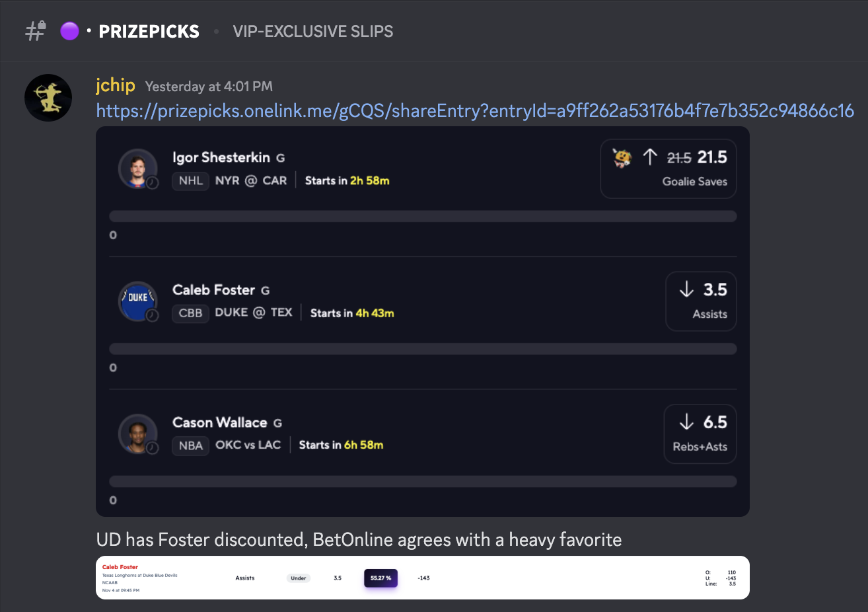Image resolution: width=868 pixels, height=612 pixels.
Task: Click the CBB league badge
Action: [190, 313]
